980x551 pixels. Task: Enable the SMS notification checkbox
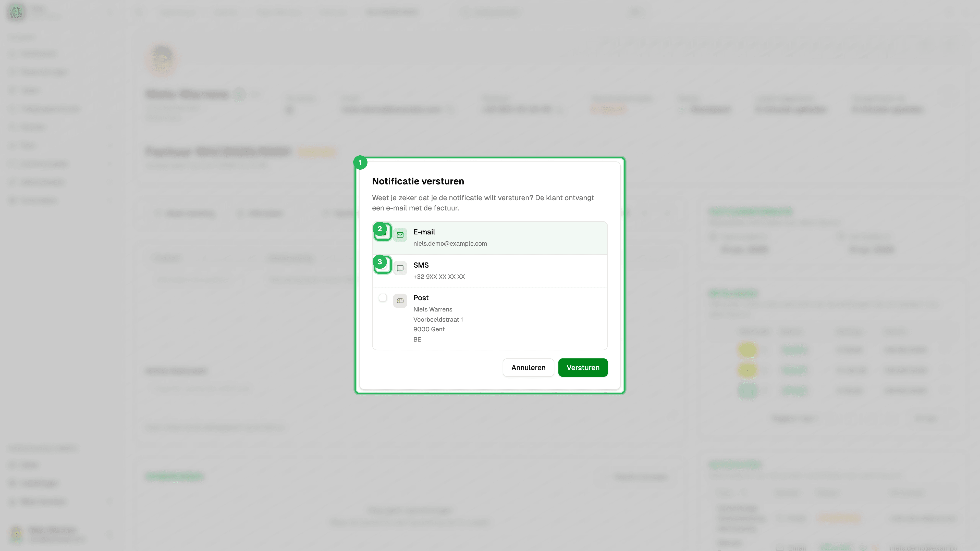(x=383, y=265)
